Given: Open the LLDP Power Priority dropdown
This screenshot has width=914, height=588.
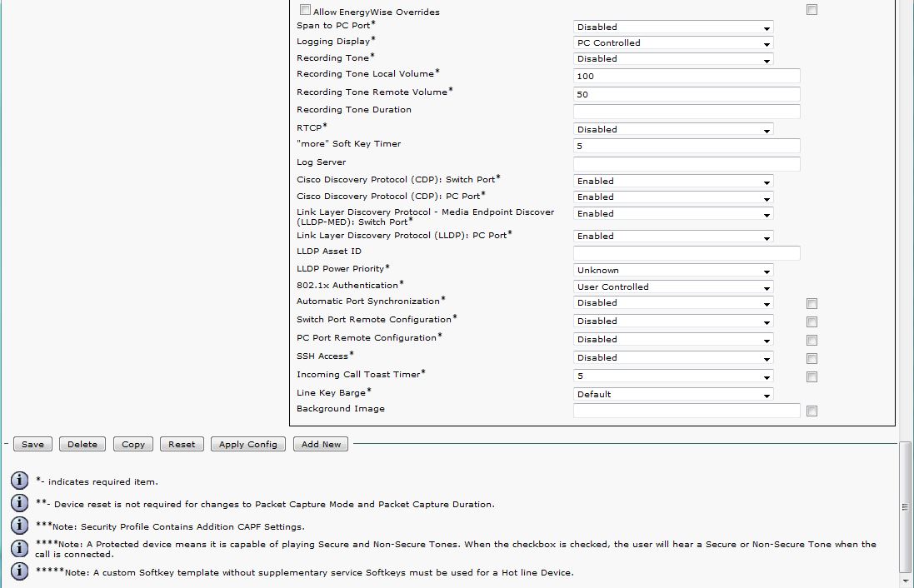Looking at the screenshot, I should [x=673, y=271].
